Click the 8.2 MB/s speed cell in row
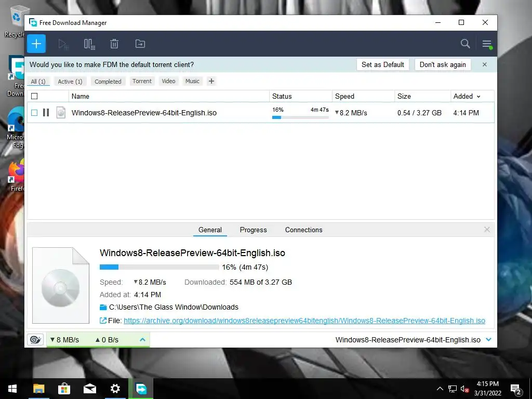Image resolution: width=532 pixels, height=399 pixels. [351, 113]
